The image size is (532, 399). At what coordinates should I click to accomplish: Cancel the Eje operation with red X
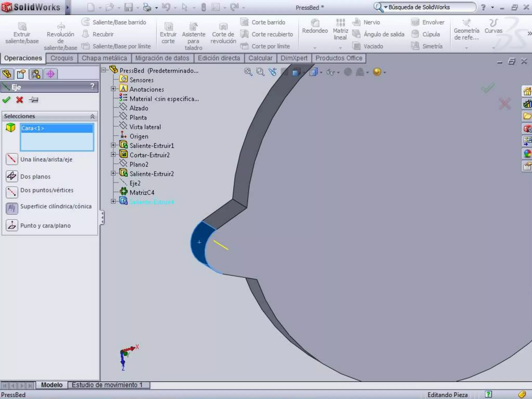click(x=19, y=100)
